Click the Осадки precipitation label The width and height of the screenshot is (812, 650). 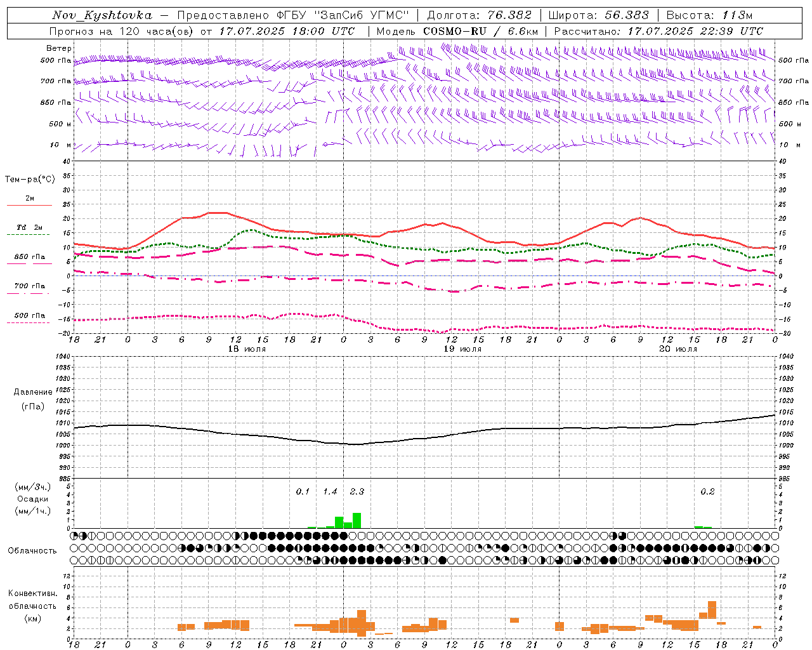pyautogui.click(x=32, y=499)
